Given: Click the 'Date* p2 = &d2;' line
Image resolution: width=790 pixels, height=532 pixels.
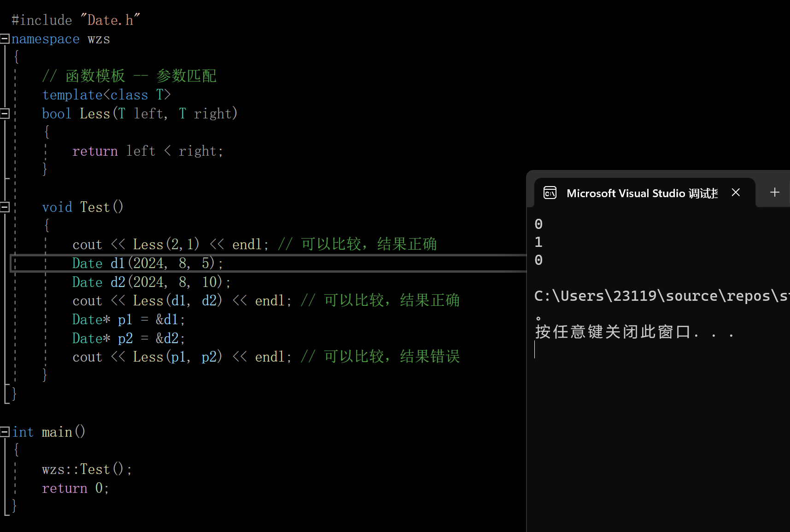Looking at the screenshot, I should (x=129, y=339).
